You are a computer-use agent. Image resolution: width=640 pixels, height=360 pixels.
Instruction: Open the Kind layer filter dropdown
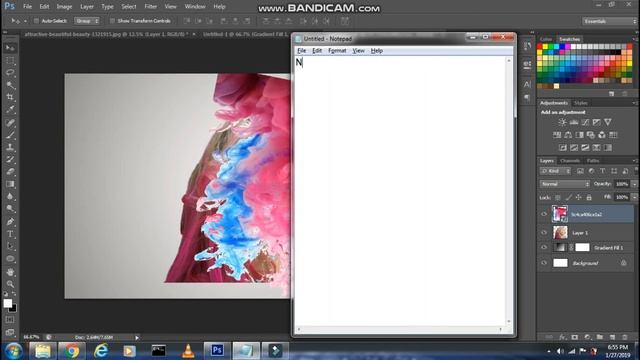tap(555, 171)
